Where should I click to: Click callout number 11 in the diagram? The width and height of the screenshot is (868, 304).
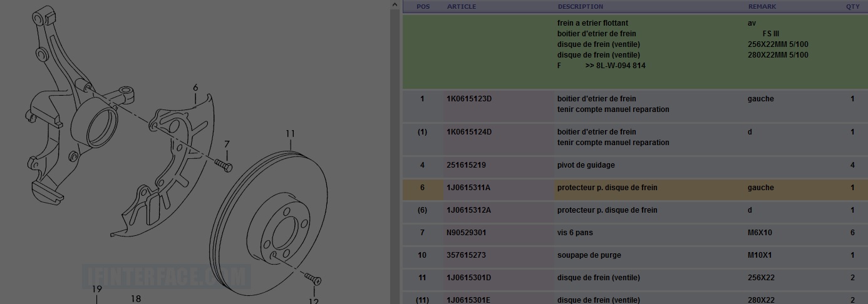point(290,133)
